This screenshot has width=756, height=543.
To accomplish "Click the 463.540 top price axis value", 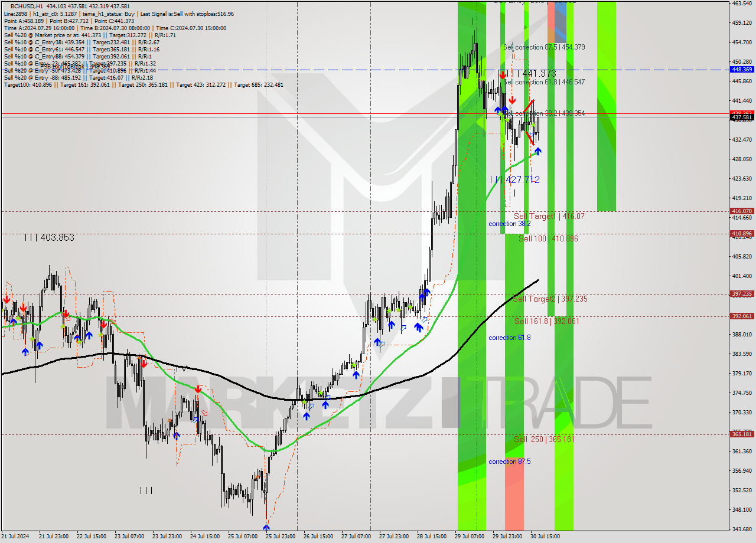I will tap(742, 3).
